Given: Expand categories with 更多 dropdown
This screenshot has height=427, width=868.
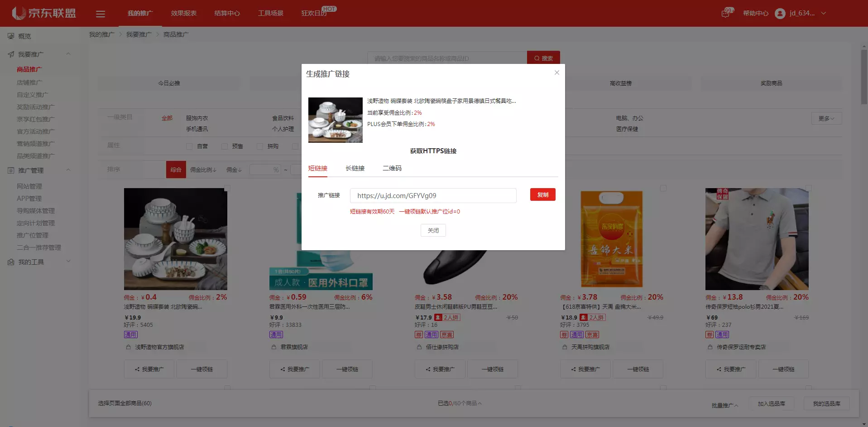Looking at the screenshot, I should [826, 118].
